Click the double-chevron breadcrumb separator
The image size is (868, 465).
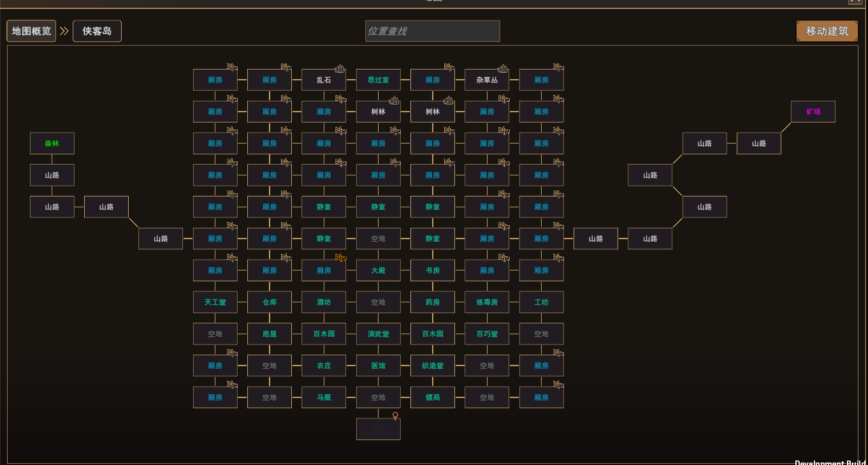click(64, 31)
